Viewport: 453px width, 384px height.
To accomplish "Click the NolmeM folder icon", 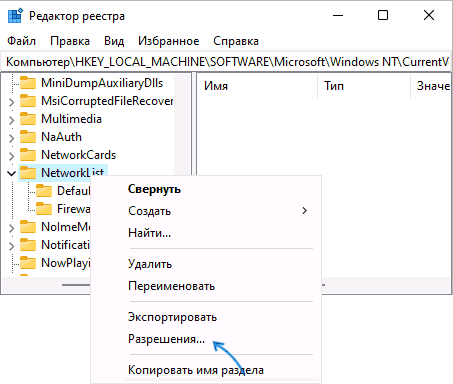I will coord(28,227).
